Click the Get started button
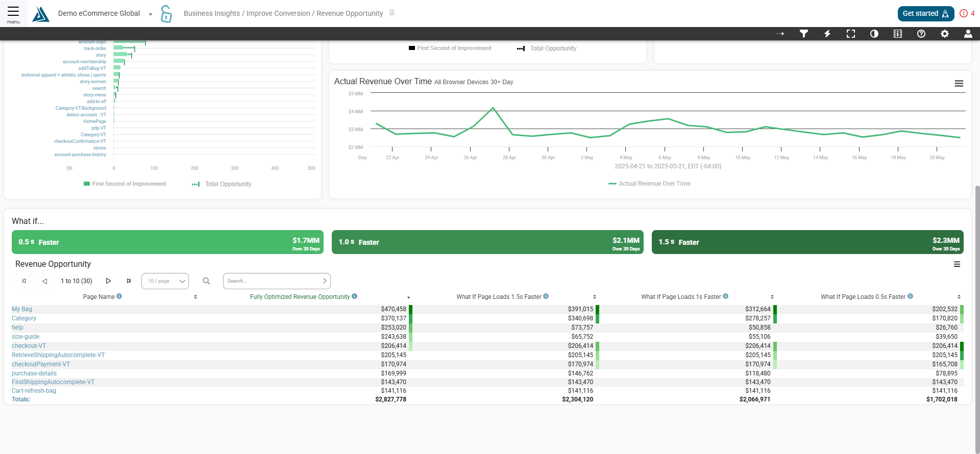 [x=925, y=14]
